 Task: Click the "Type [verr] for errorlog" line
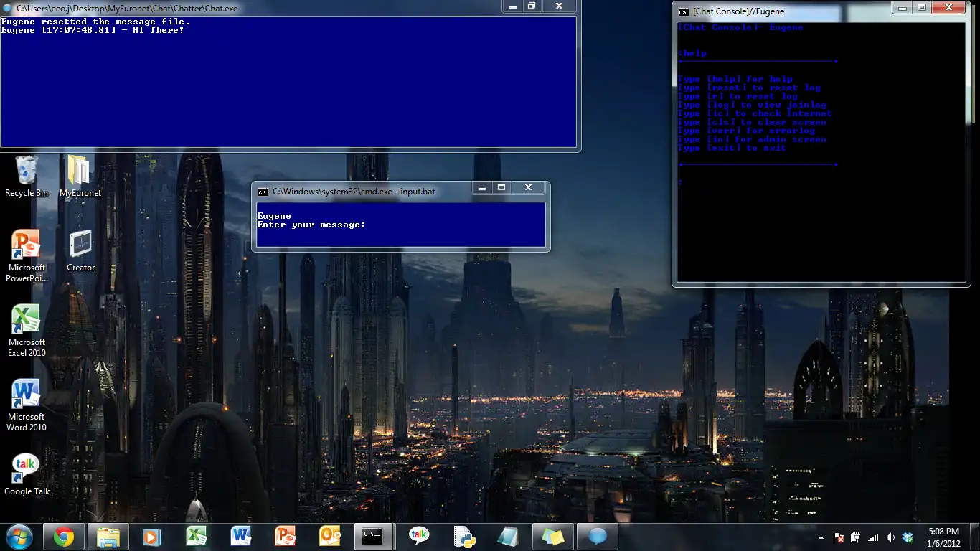tap(746, 131)
